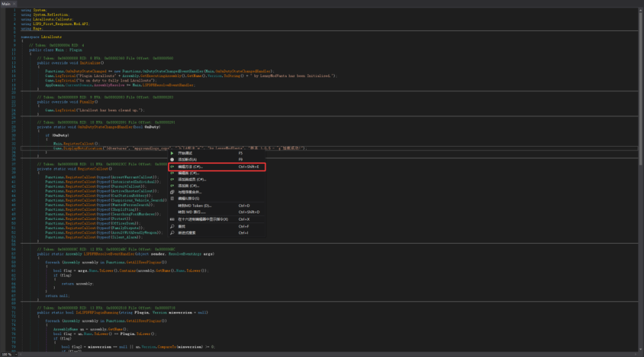Click the 编辑IL指令(S) icon entry
The width and height of the screenshot is (644, 357).
216,199
